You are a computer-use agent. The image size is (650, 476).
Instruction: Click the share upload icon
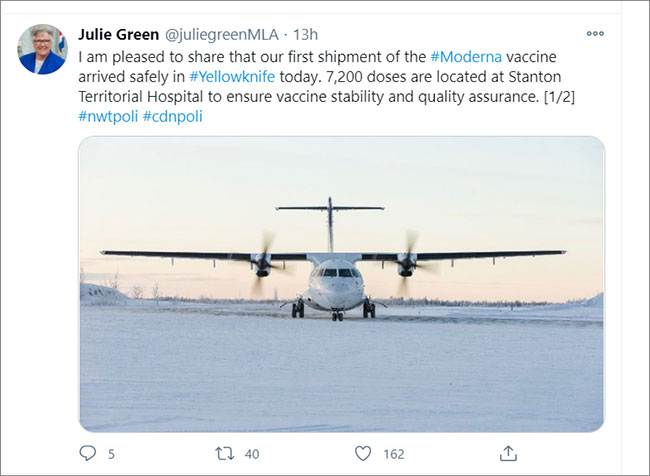tap(508, 453)
